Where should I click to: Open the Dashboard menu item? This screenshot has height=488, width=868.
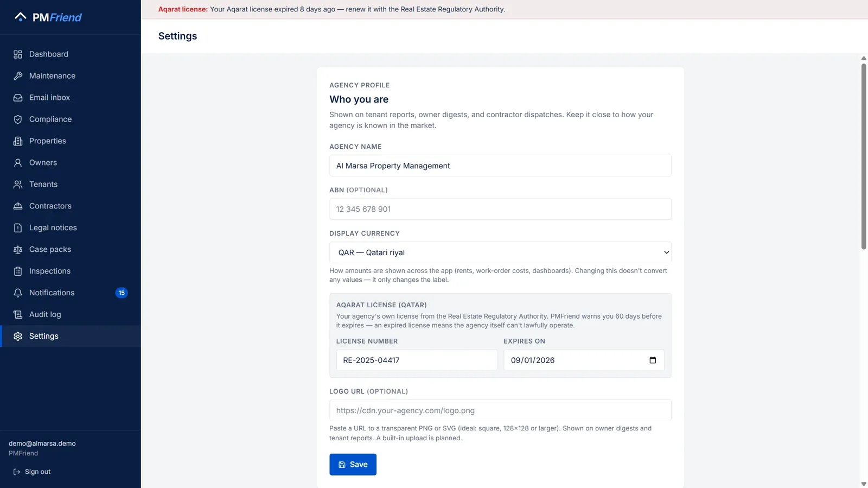coord(71,54)
